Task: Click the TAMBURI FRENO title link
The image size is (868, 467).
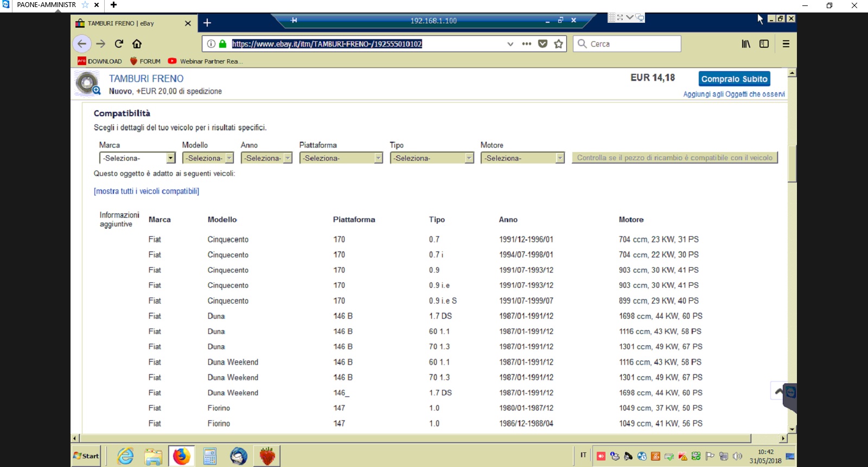Action: tap(146, 79)
